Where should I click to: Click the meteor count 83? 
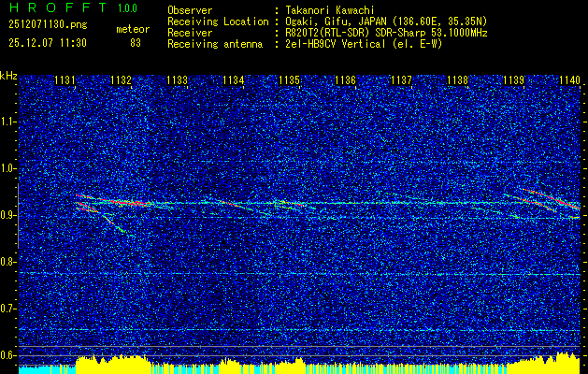tap(136, 43)
